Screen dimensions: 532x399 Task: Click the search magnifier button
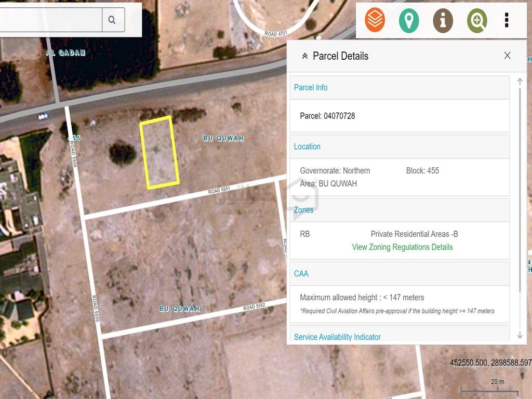tap(113, 20)
